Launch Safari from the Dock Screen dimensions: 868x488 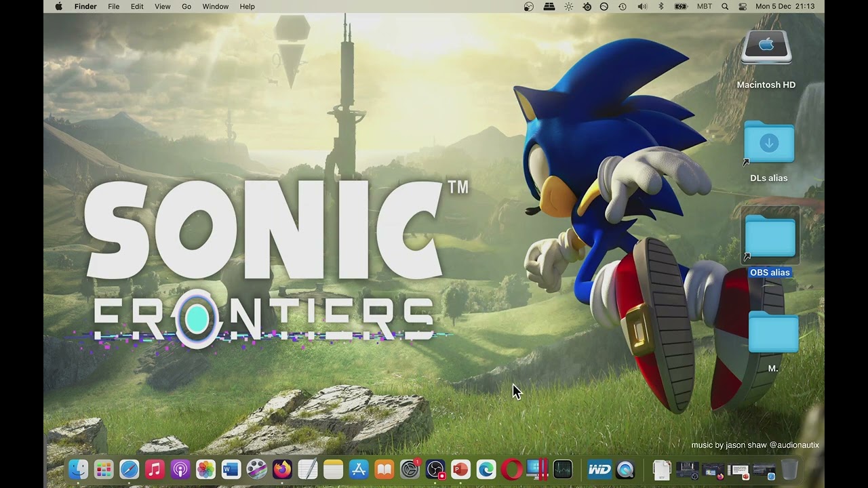pos(130,469)
